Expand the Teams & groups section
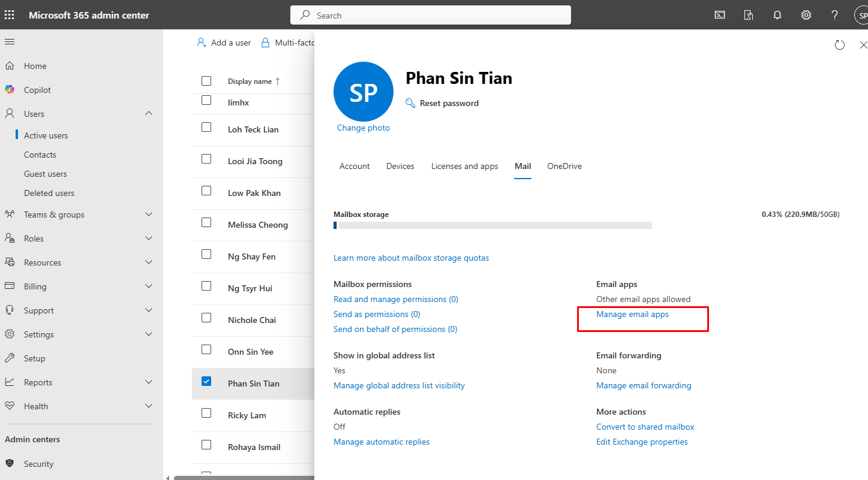This screenshot has width=868, height=480. [x=149, y=215]
